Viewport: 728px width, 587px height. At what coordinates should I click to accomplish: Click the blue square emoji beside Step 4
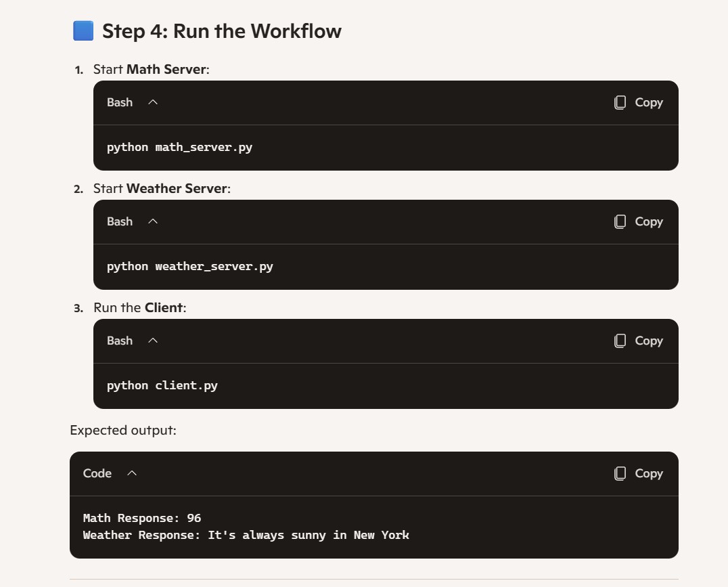click(x=83, y=30)
